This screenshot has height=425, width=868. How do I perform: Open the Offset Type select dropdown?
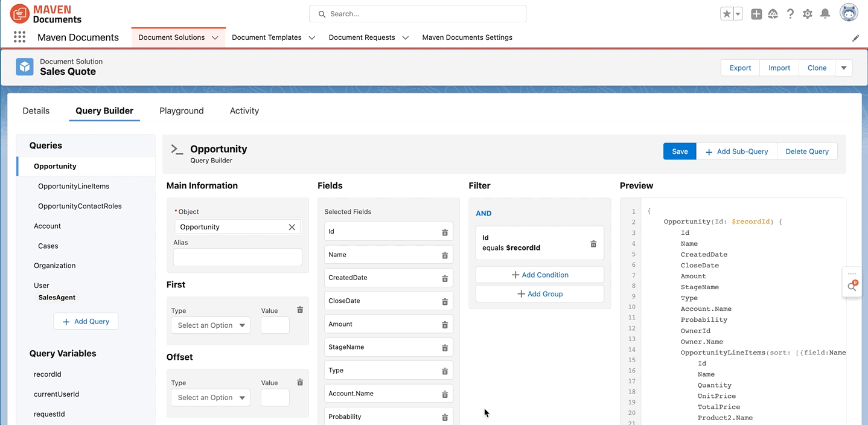pyautogui.click(x=211, y=398)
